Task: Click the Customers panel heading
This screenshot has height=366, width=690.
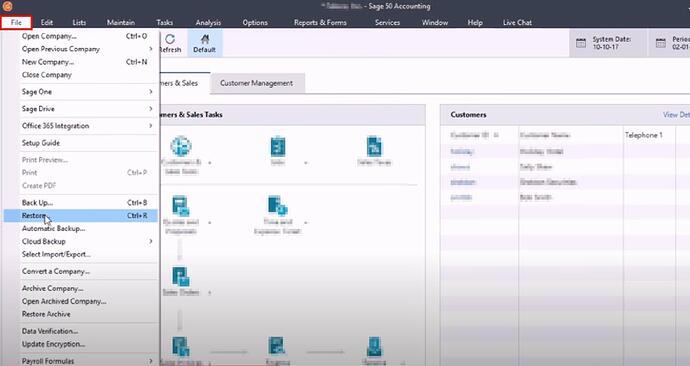Action: pos(468,114)
